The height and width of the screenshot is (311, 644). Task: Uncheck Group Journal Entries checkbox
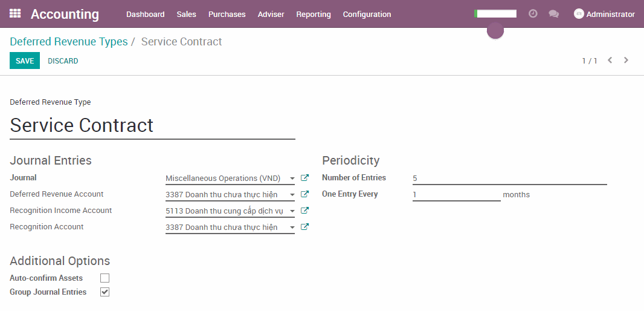pos(105,292)
